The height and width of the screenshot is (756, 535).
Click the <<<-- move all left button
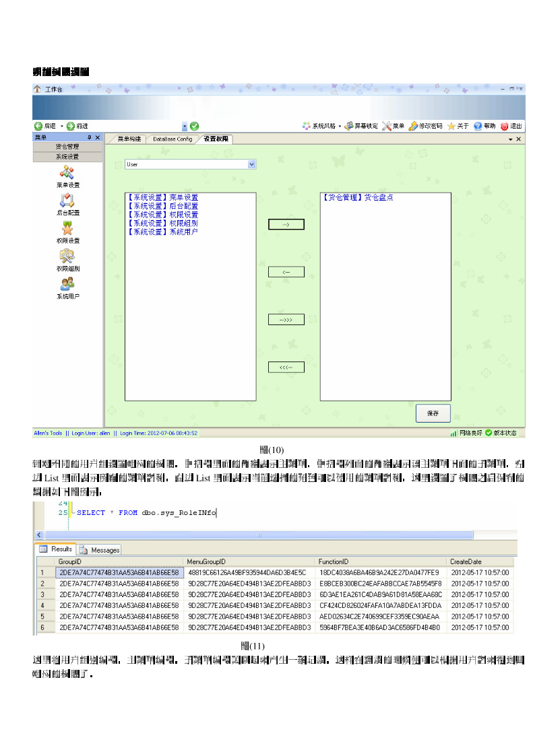pyautogui.click(x=286, y=368)
